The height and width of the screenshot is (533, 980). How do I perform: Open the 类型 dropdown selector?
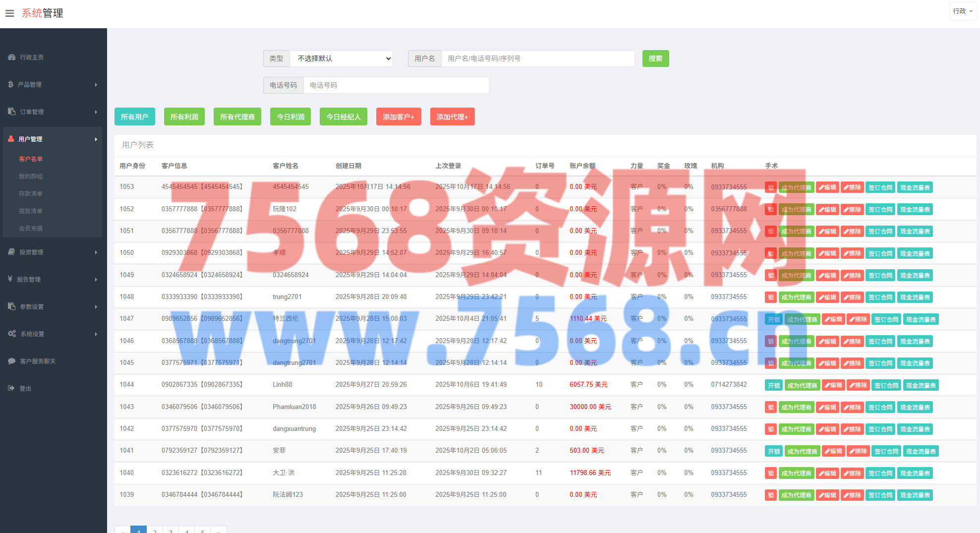tap(341, 59)
